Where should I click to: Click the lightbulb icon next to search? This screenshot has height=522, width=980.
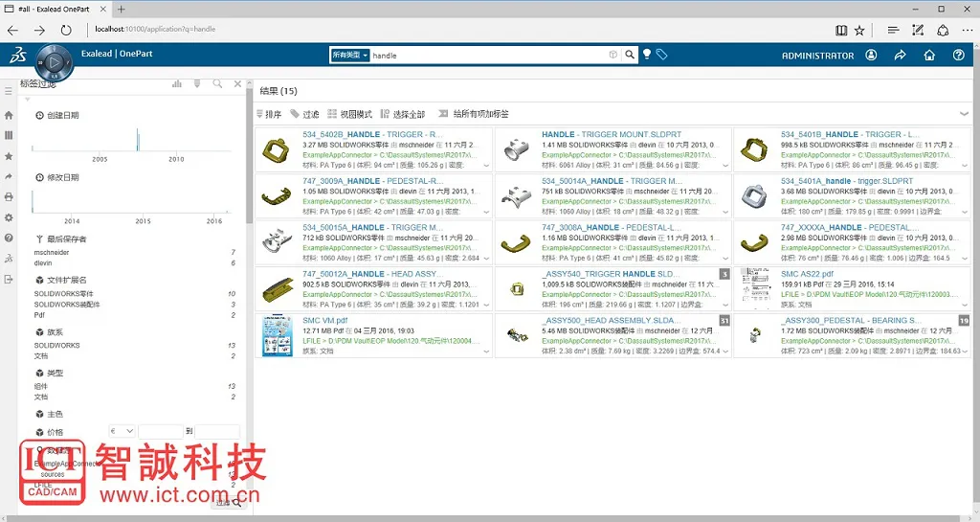[647, 56]
